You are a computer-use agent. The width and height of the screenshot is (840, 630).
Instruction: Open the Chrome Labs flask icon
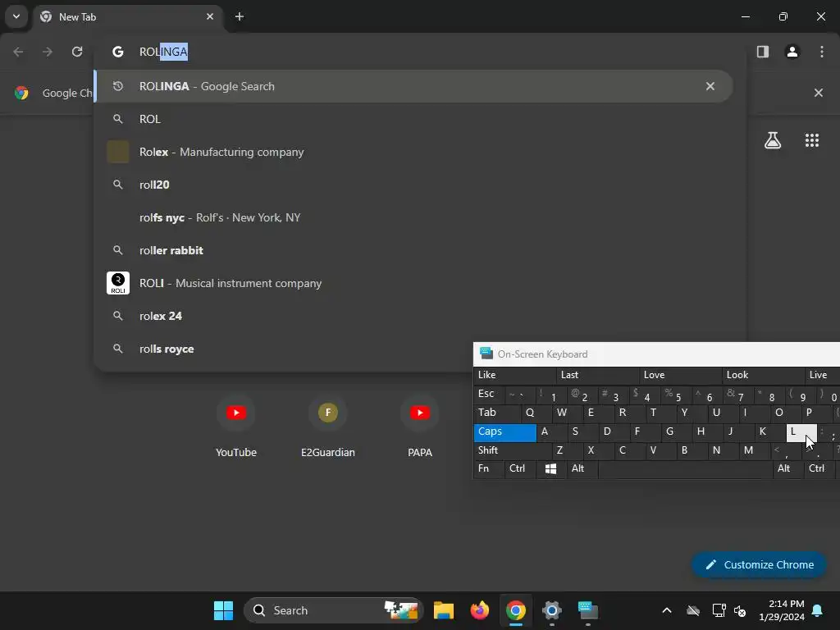coord(773,140)
